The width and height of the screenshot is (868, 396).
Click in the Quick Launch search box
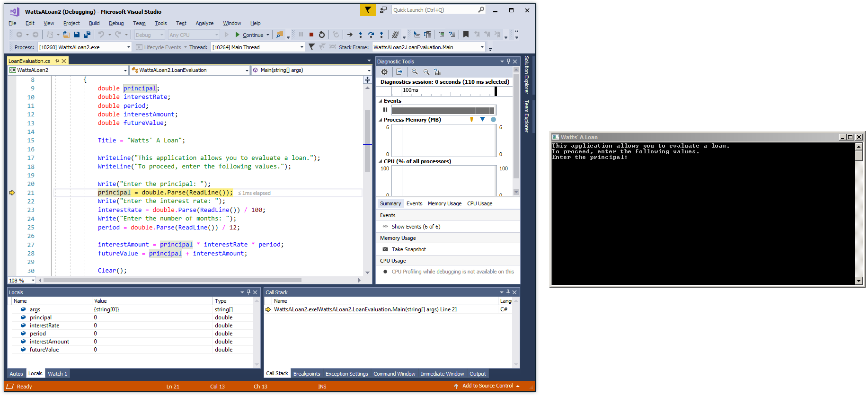click(434, 10)
